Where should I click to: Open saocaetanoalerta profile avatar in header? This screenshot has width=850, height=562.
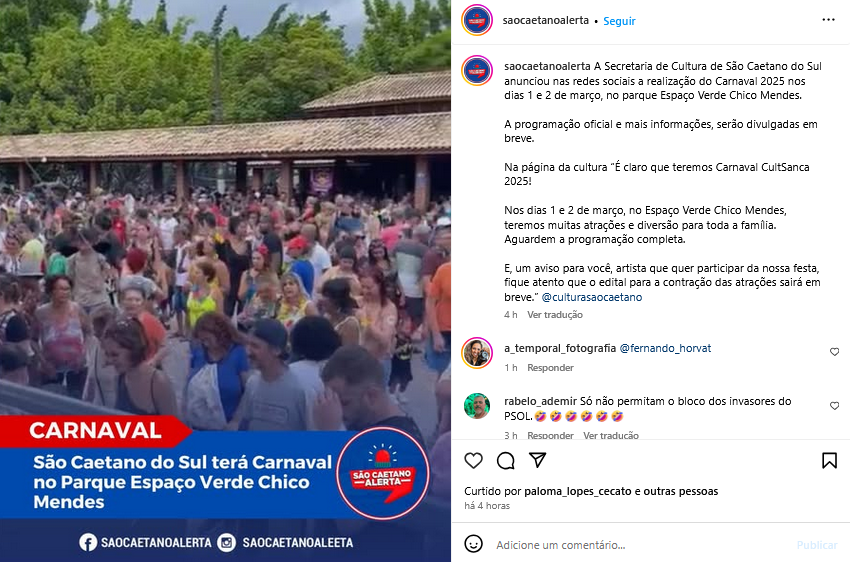[x=476, y=20]
